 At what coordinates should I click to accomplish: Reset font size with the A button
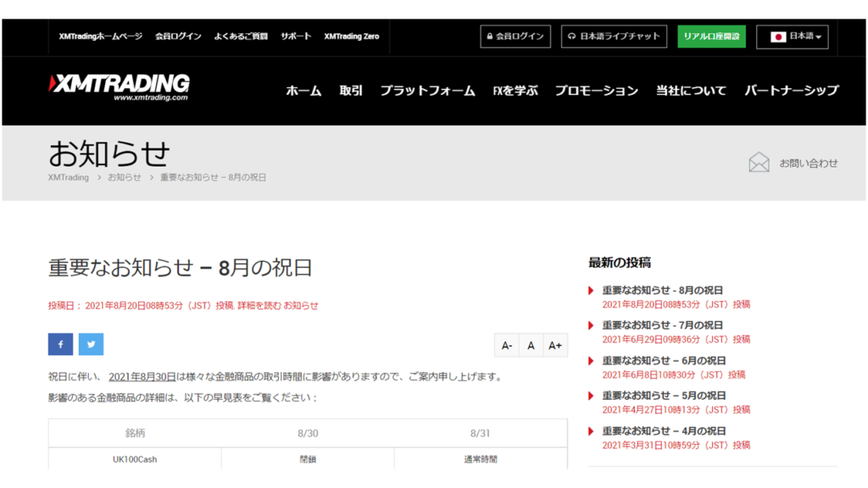[x=531, y=346]
